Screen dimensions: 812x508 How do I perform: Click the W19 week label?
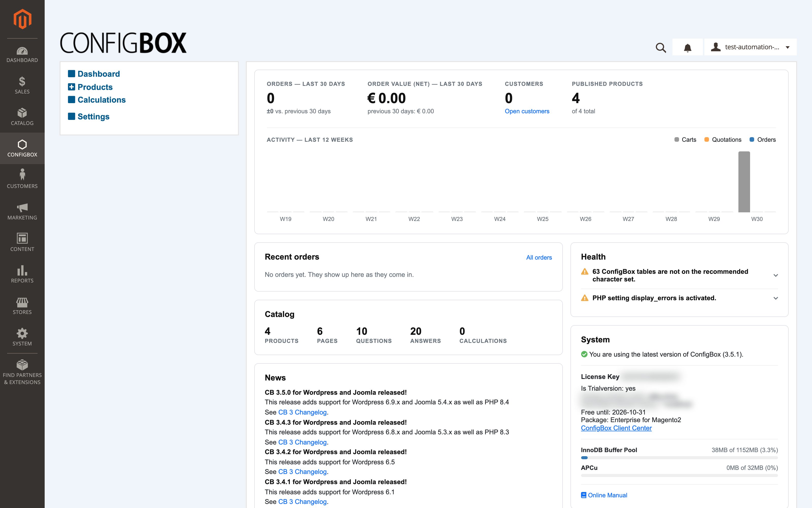click(x=285, y=219)
